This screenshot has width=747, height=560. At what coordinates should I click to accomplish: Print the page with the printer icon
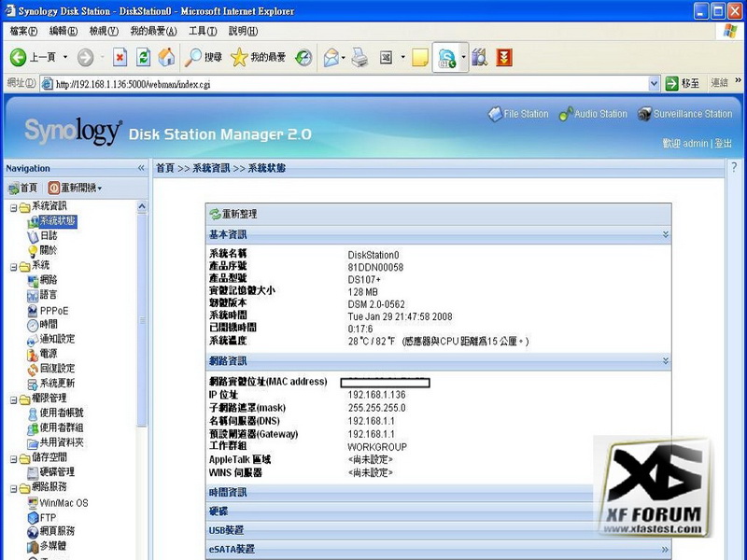pyautogui.click(x=359, y=58)
